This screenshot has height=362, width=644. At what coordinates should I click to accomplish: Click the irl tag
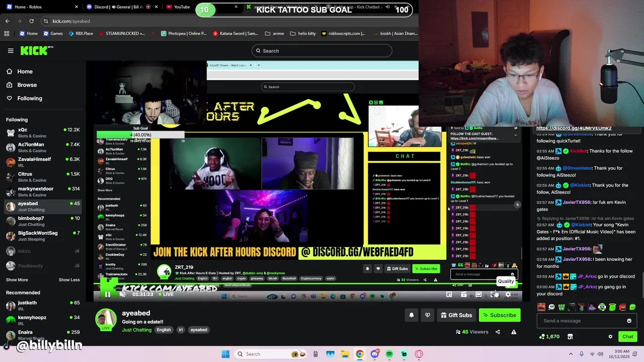[181, 330]
